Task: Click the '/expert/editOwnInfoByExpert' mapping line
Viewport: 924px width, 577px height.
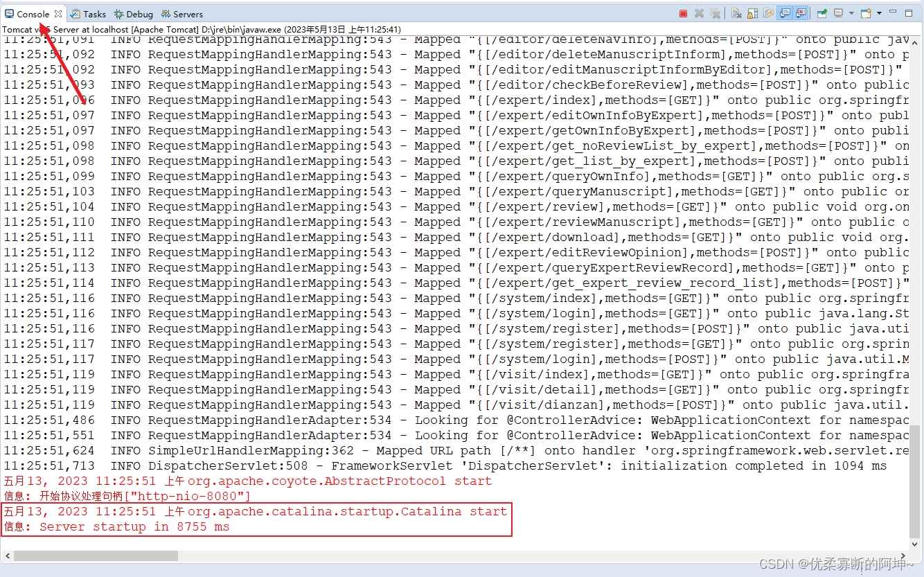Action: click(456, 115)
